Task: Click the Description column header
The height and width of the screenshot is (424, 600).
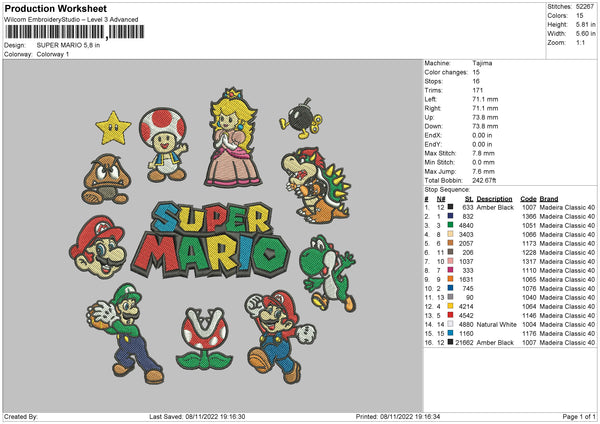Action: (494, 198)
